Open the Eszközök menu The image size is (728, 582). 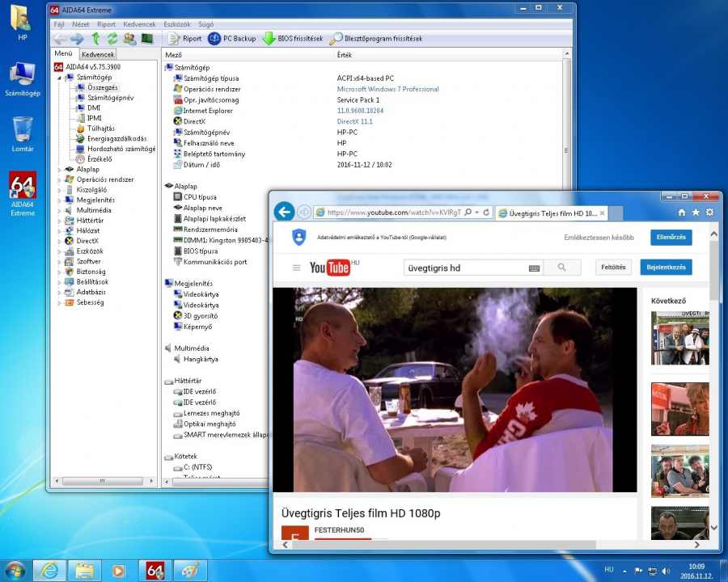177,24
